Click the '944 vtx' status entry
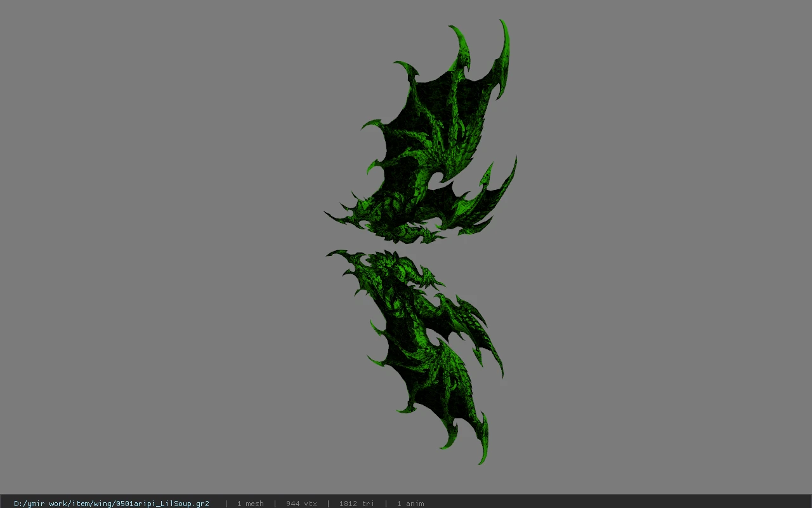This screenshot has width=812, height=508. (301, 504)
